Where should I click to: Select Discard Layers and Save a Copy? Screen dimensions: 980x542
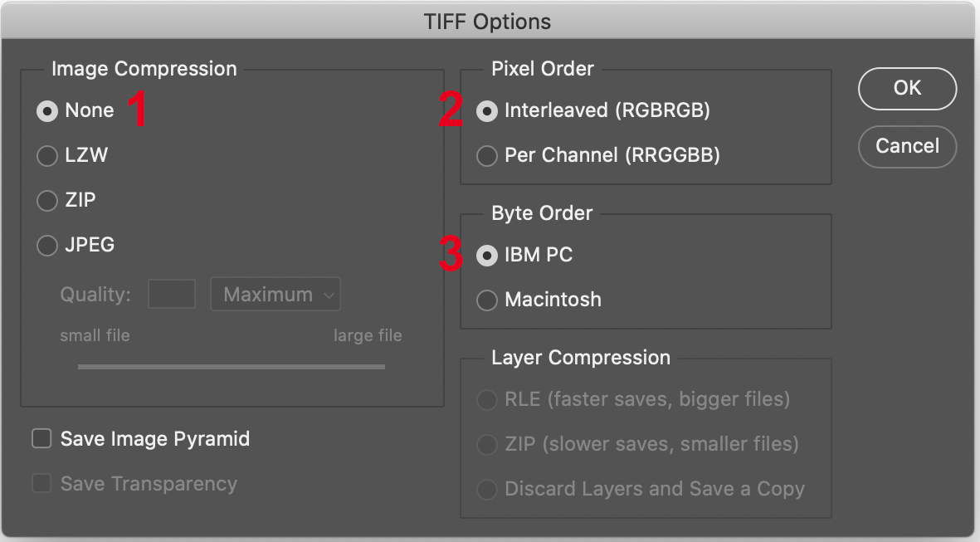pyautogui.click(x=487, y=490)
